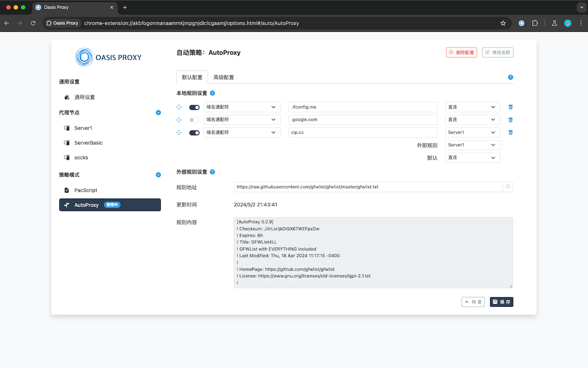This screenshot has width=588, height=368.
Task: Delete the .ifconfig.me rule via trash icon
Action: (510, 107)
